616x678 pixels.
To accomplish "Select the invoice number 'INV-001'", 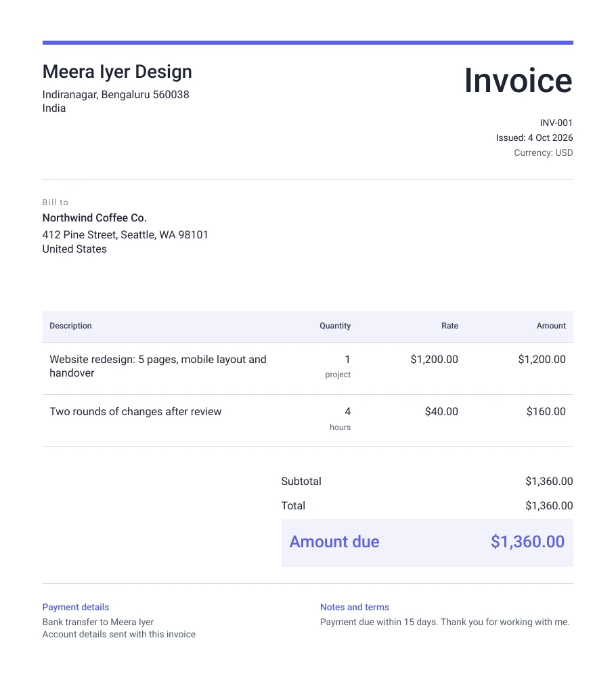I will click(556, 123).
